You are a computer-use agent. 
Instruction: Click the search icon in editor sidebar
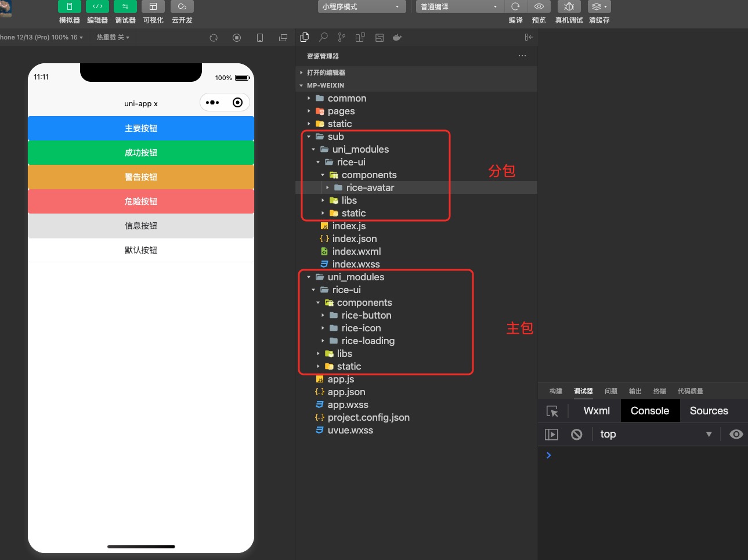(323, 37)
